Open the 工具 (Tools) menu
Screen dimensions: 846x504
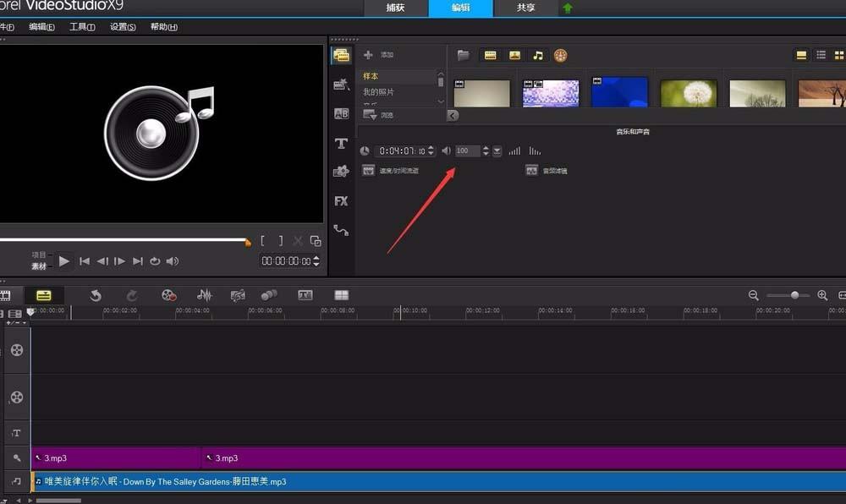(81, 27)
